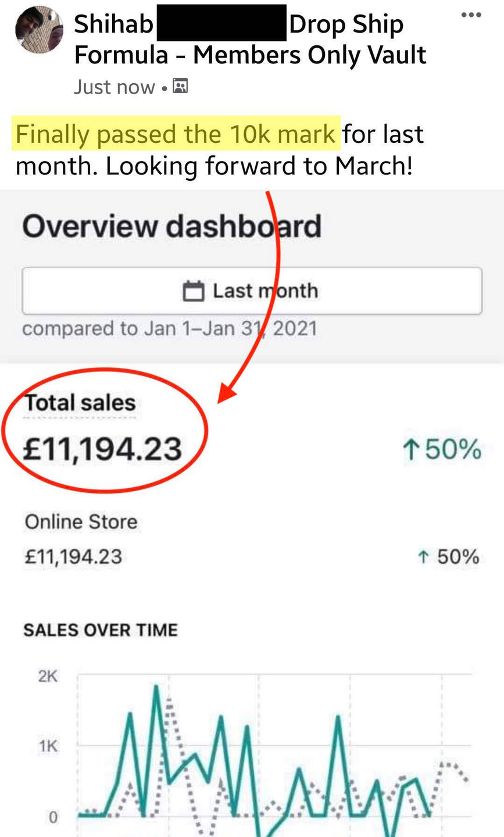The image size is (504, 837).
Task: Click the Total sales heading
Action: [80, 403]
